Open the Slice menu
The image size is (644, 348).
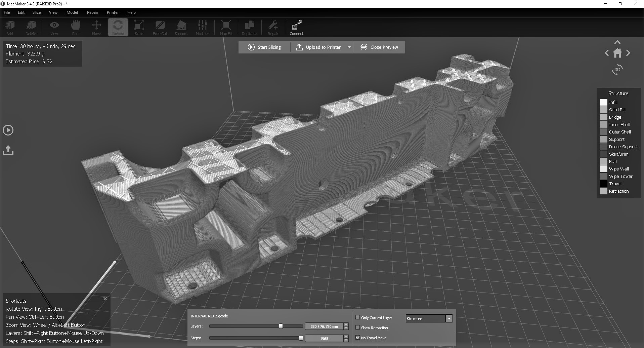point(36,12)
